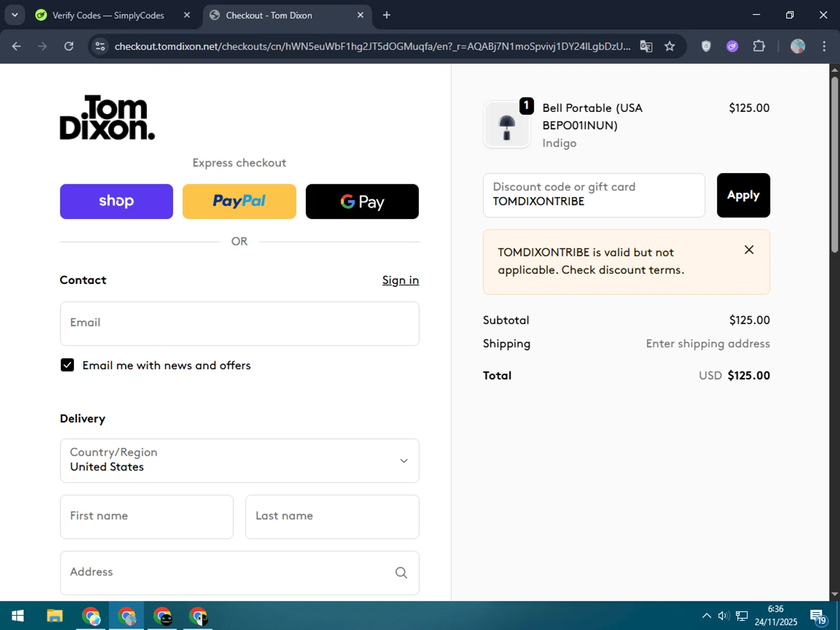Bookmark this page with the star icon
The width and height of the screenshot is (840, 630).
click(670, 46)
